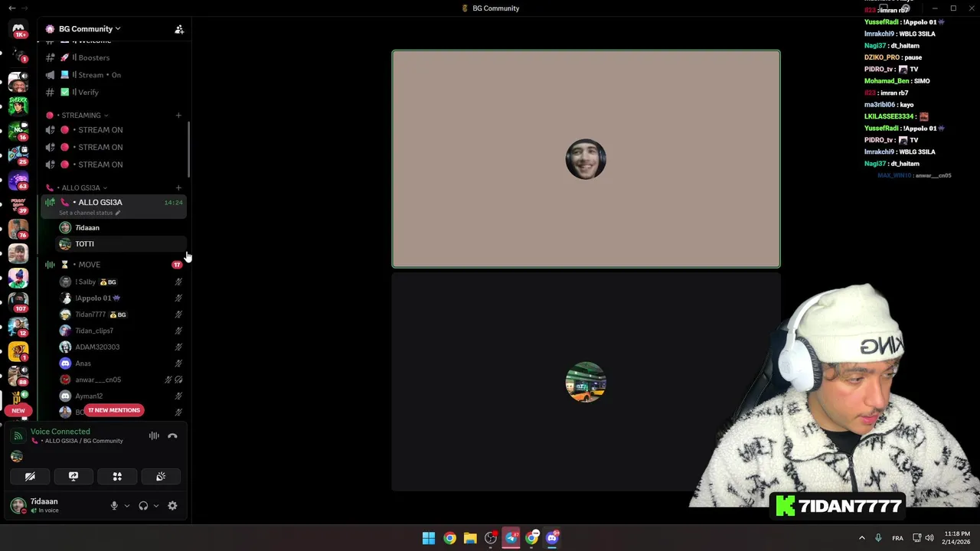Open server icon with 107 badge
980x551 pixels.
pos(18,302)
